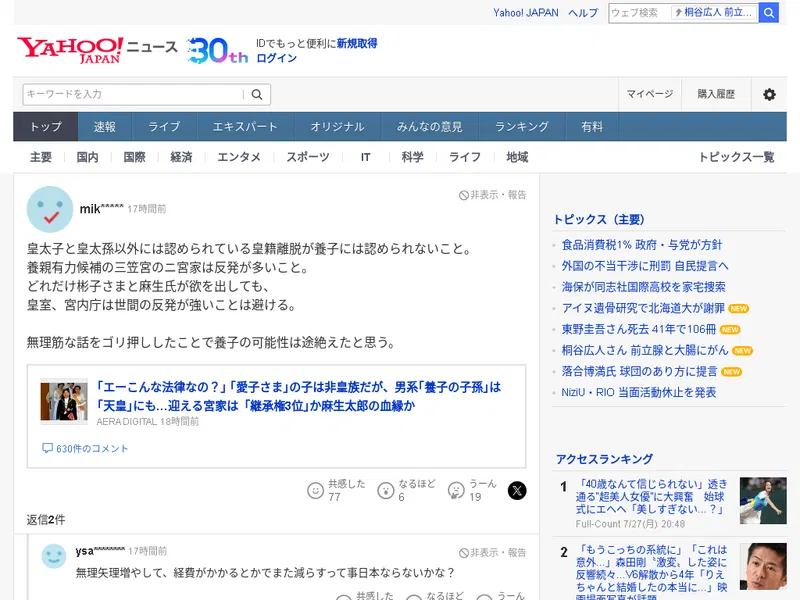Select the ランキング tab

pos(522,127)
